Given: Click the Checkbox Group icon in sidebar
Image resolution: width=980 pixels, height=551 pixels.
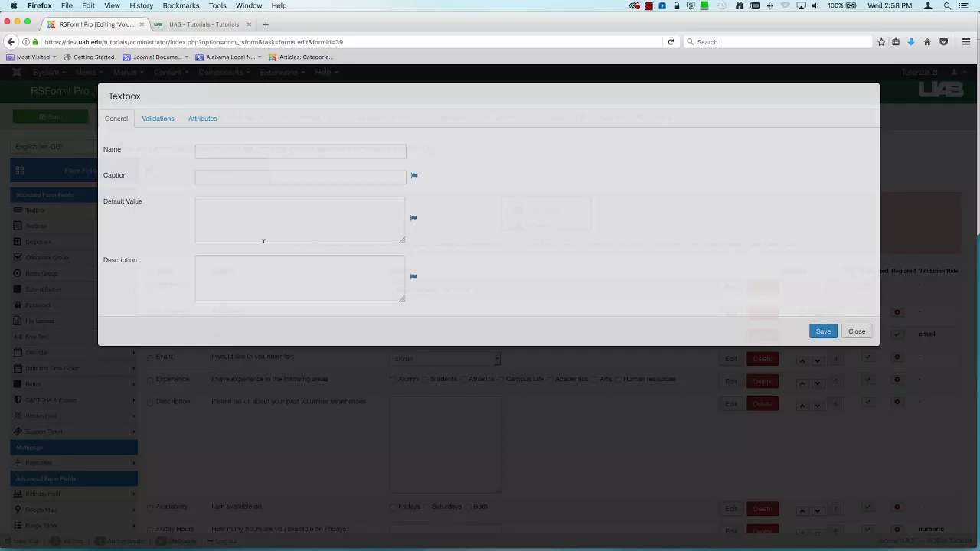Looking at the screenshot, I should pyautogui.click(x=18, y=257).
